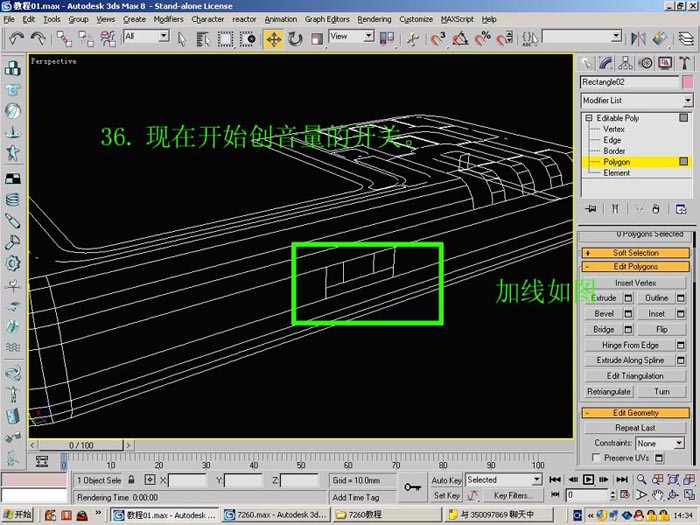Viewport: 700px width, 525px height.
Task: Select Element sub-object level
Action: (x=617, y=173)
